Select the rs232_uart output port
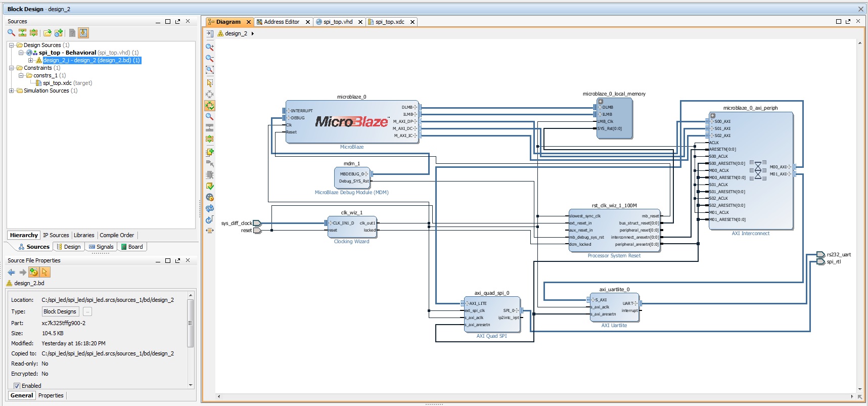The width and height of the screenshot is (868, 406). (821, 254)
